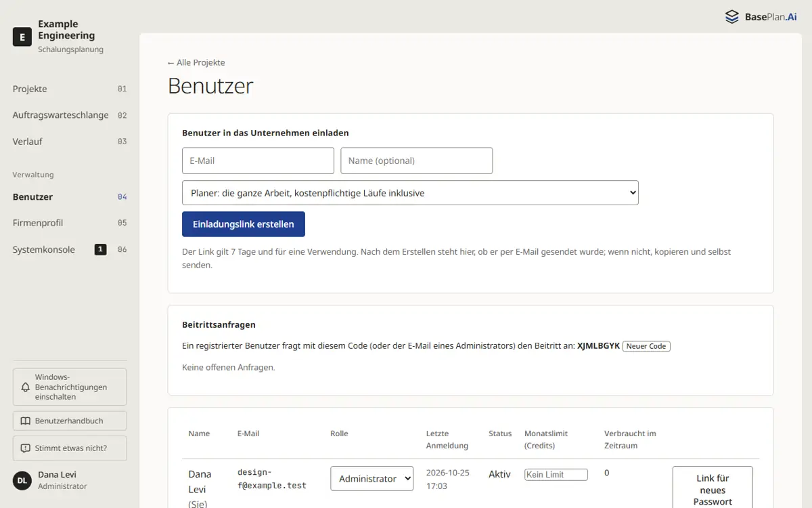The height and width of the screenshot is (508, 812).
Task: Click the 'Beitrittsanfragen' section heading
Action: 219,325
